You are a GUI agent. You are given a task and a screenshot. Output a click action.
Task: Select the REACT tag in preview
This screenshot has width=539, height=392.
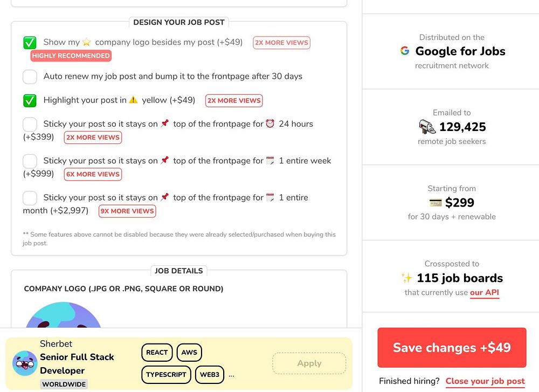coord(157,353)
